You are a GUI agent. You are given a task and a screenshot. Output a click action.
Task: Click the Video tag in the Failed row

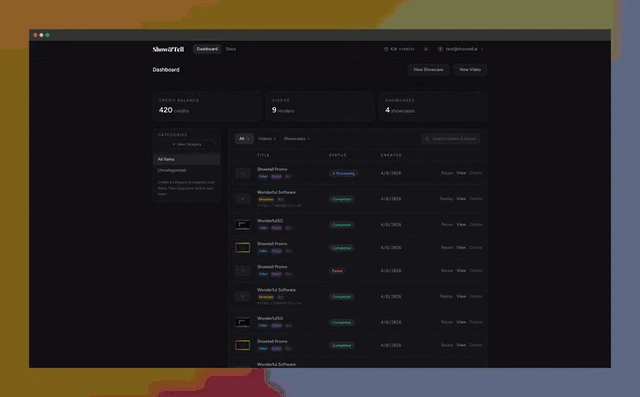click(x=263, y=274)
